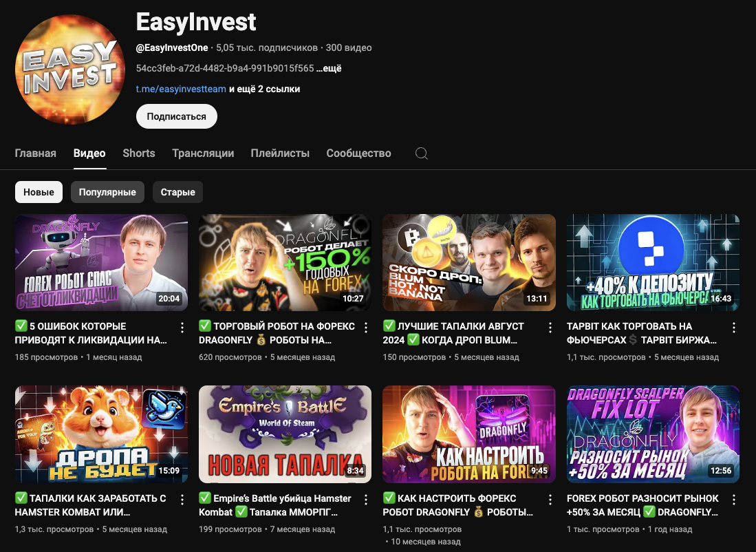The image size is (756, 552).
Task: Open the Плейлисты tab
Action: [x=280, y=153]
